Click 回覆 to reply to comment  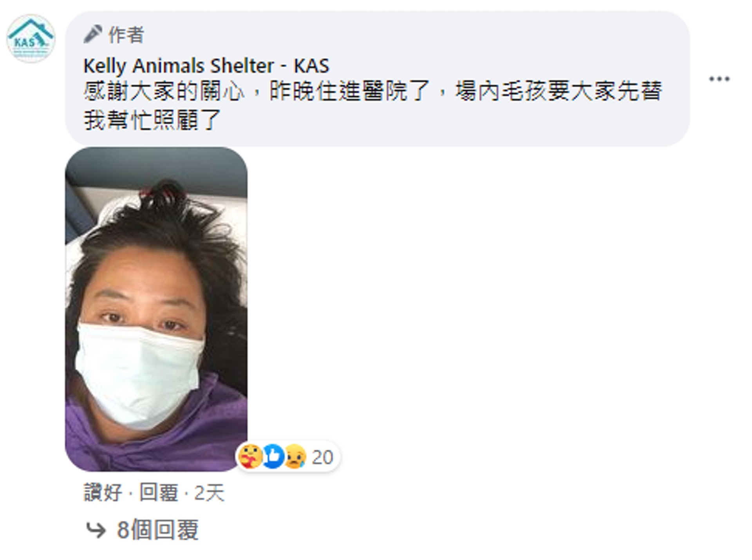[x=159, y=492]
